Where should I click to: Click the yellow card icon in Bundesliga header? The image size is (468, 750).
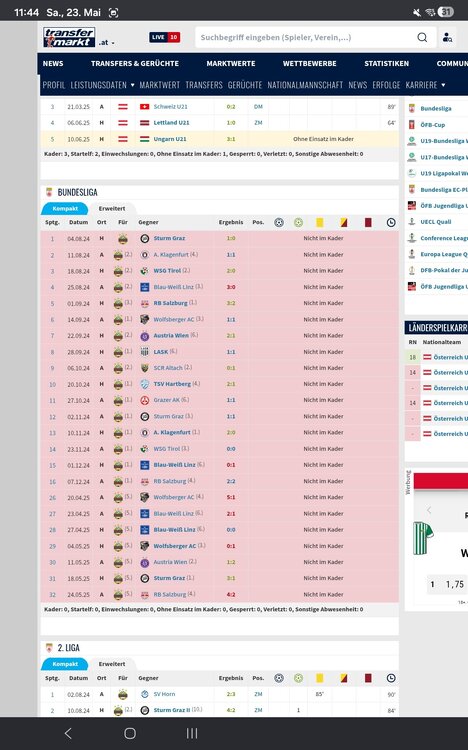pos(320,222)
